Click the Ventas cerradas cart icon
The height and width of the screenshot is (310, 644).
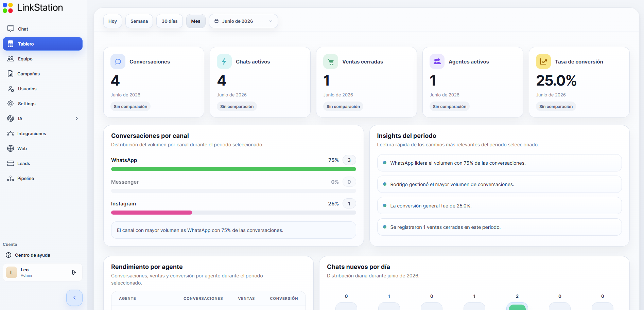331,61
